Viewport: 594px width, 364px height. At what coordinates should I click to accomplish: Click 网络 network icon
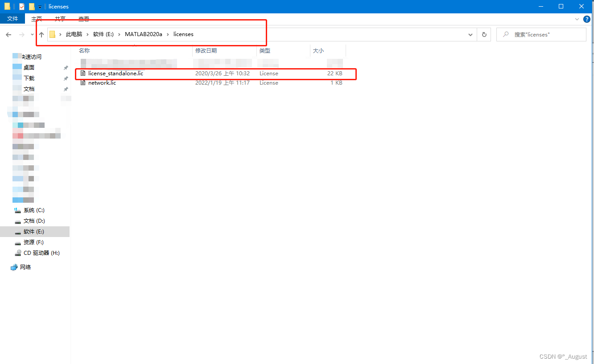pyautogui.click(x=14, y=267)
